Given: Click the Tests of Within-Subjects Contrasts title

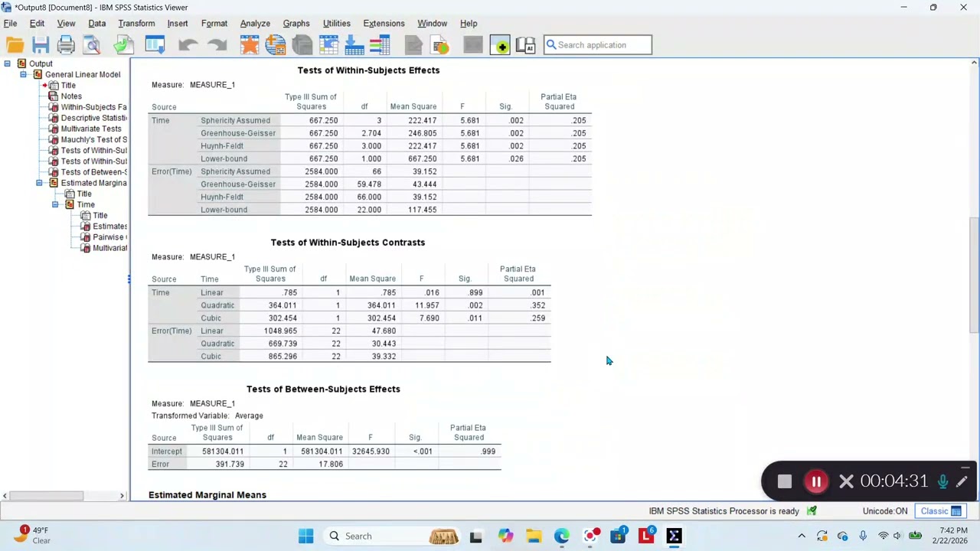Looking at the screenshot, I should [x=348, y=243].
